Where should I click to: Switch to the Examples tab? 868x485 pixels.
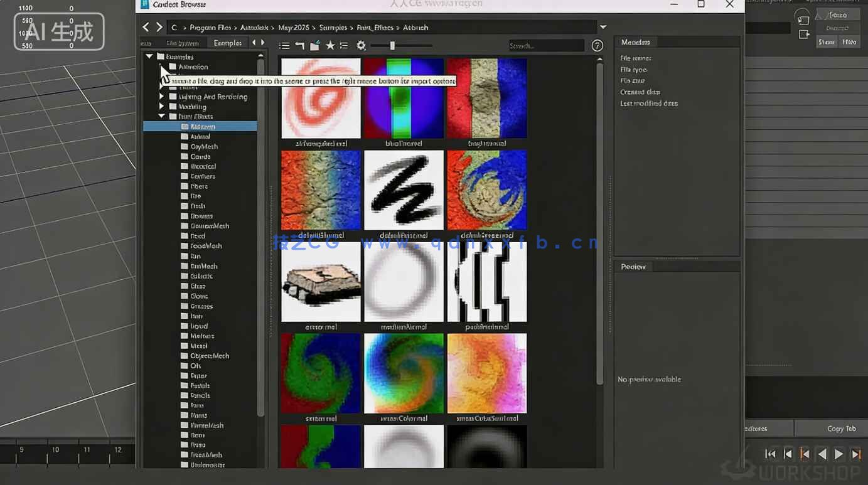coord(227,43)
